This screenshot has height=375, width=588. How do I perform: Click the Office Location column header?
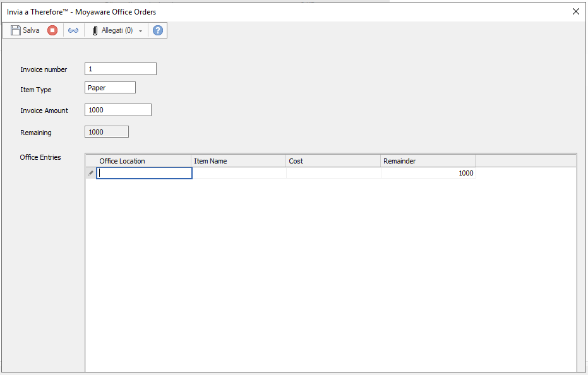tap(139, 160)
